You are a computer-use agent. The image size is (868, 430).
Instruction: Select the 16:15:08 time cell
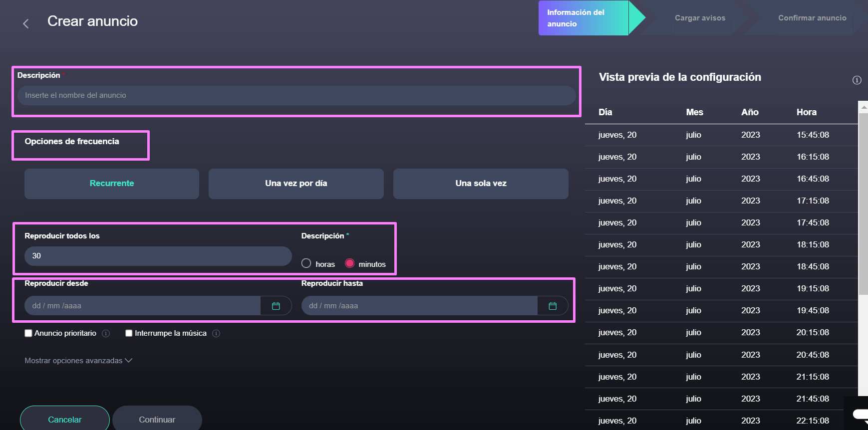[813, 157]
